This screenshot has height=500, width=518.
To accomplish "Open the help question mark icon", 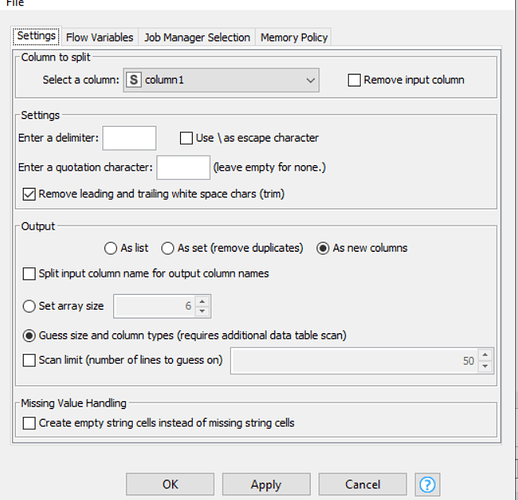I will click(x=427, y=484).
